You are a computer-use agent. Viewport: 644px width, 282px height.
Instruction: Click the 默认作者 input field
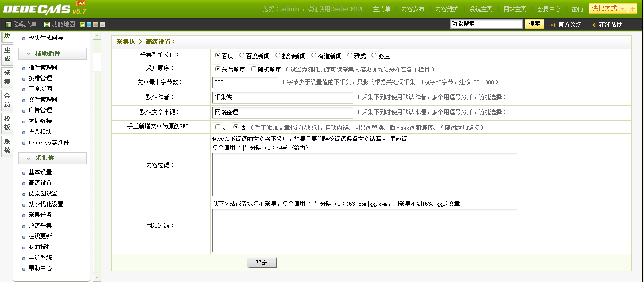[x=282, y=98]
